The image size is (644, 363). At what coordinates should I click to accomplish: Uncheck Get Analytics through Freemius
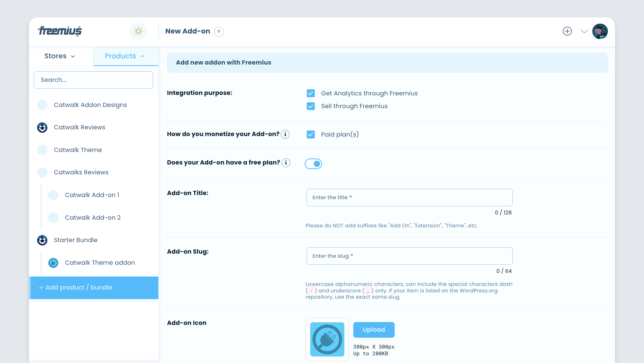coord(311,93)
